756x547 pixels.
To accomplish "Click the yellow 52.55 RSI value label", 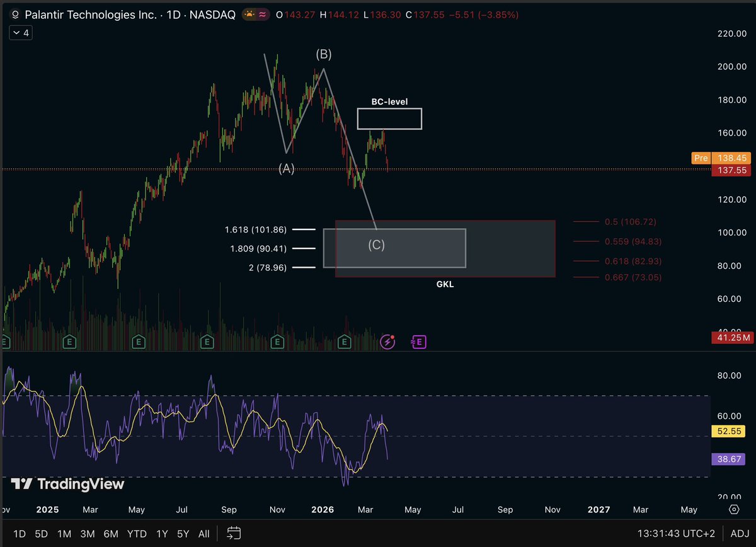I will click(x=728, y=431).
